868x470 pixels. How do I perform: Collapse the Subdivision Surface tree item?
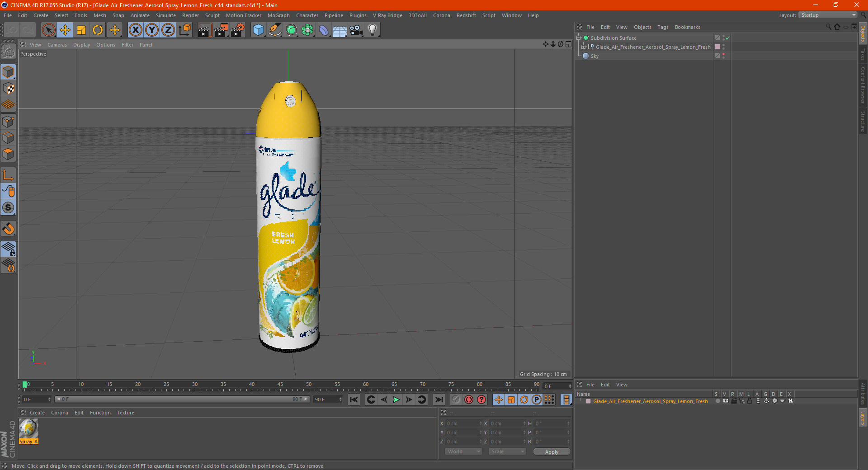[578, 38]
